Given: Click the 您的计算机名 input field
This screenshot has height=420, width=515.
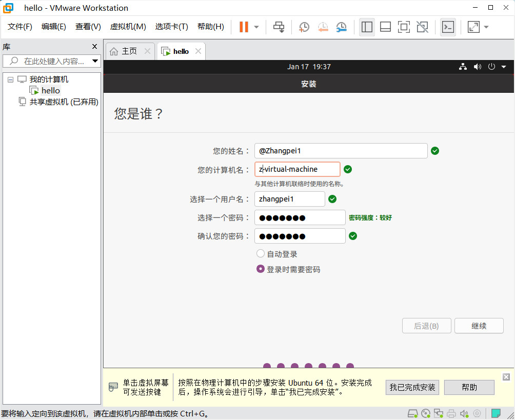Looking at the screenshot, I should [297, 169].
